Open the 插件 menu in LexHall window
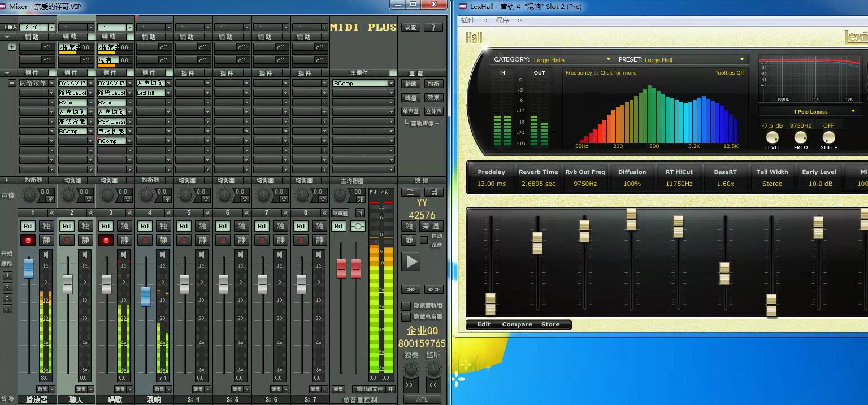 468,20
